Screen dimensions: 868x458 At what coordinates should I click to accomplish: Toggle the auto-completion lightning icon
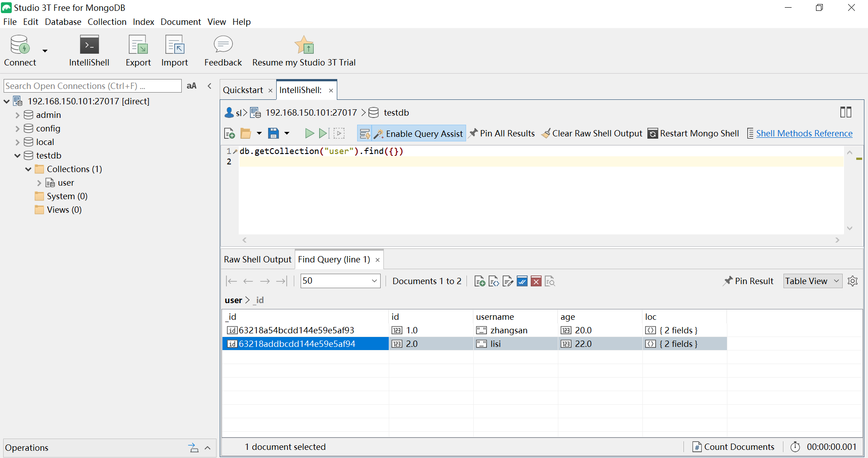coord(365,133)
